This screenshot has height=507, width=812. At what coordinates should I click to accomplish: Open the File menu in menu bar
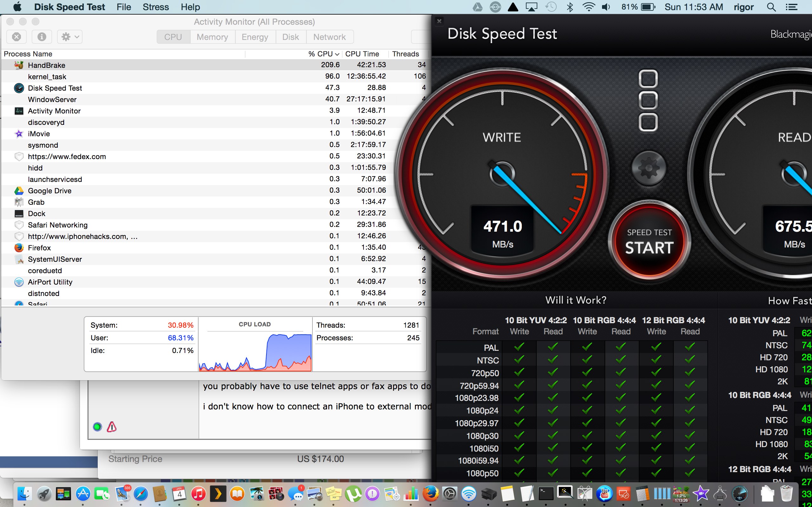point(124,7)
